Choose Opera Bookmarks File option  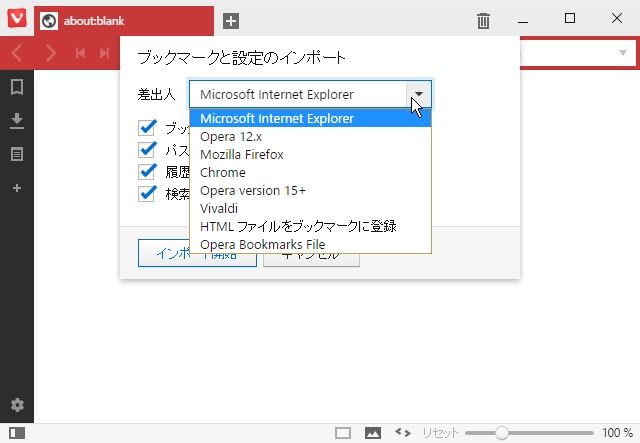pos(310,244)
